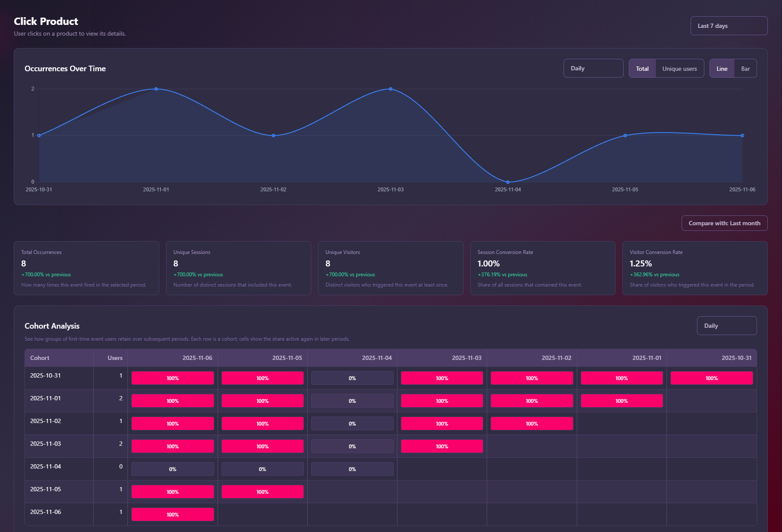Open the Daily granularity dropdown above the chart
This screenshot has height=532, width=782.
(x=593, y=68)
